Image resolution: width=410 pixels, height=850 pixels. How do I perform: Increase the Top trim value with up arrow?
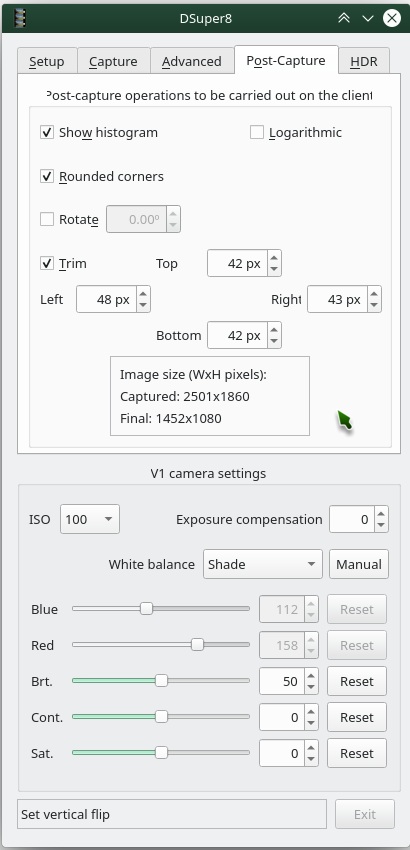274,257
